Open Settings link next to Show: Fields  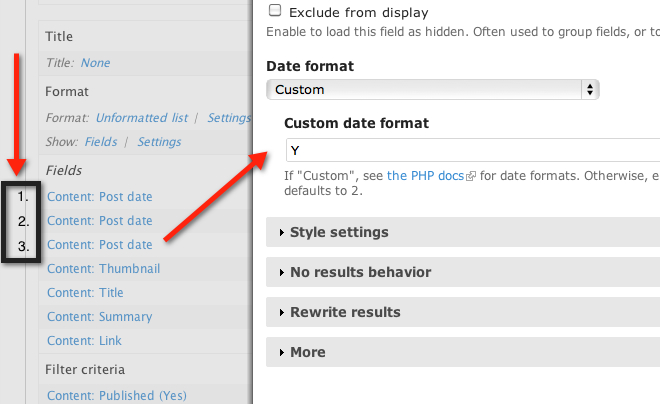click(x=159, y=142)
